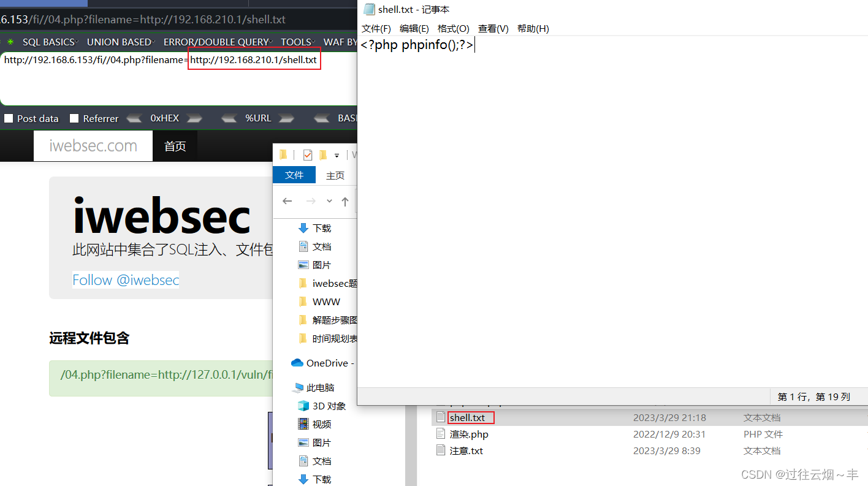This screenshot has height=486, width=868.
Task: Select the 渲染.php file name
Action: pyautogui.click(x=469, y=434)
